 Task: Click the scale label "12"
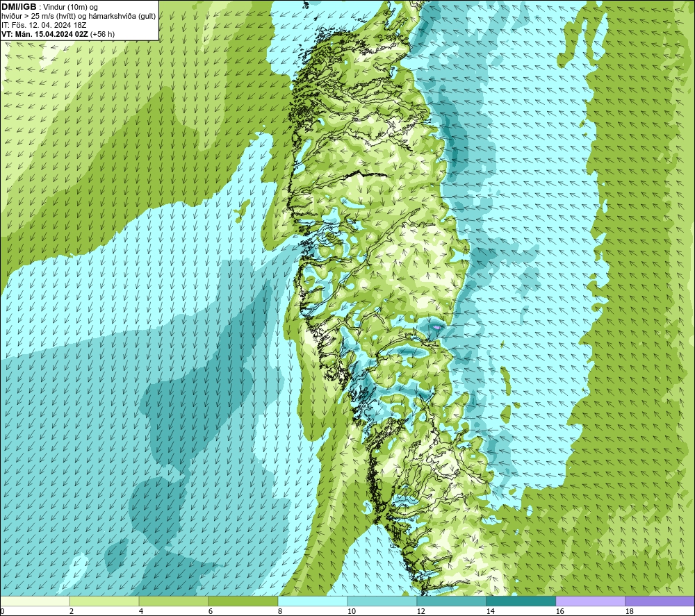pyautogui.click(x=421, y=612)
